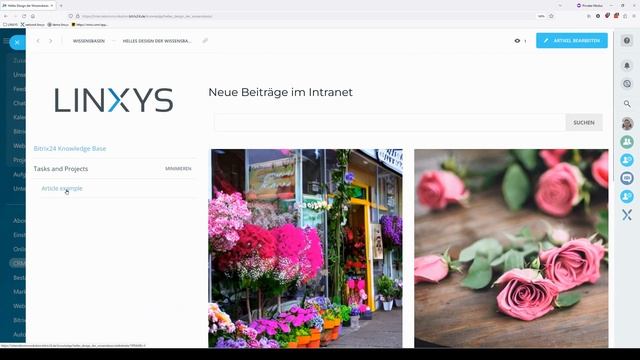Copy the article link via the chain icon
Screen dimensions: 640x360
pyautogui.click(x=205, y=40)
